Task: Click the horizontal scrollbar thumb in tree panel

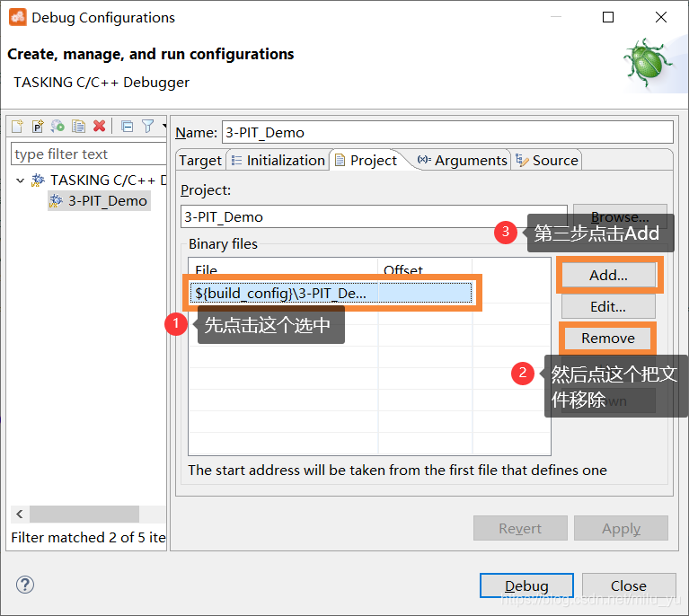Action: tap(84, 514)
